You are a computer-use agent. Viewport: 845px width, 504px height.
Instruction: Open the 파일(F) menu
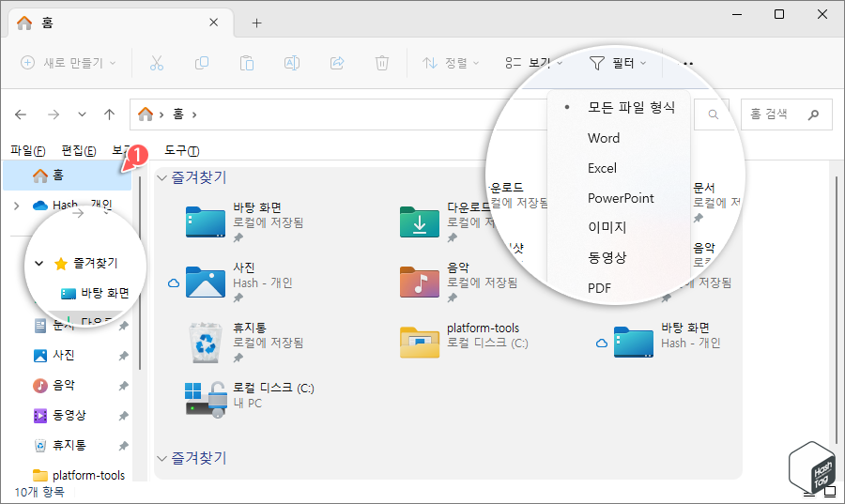(x=27, y=151)
